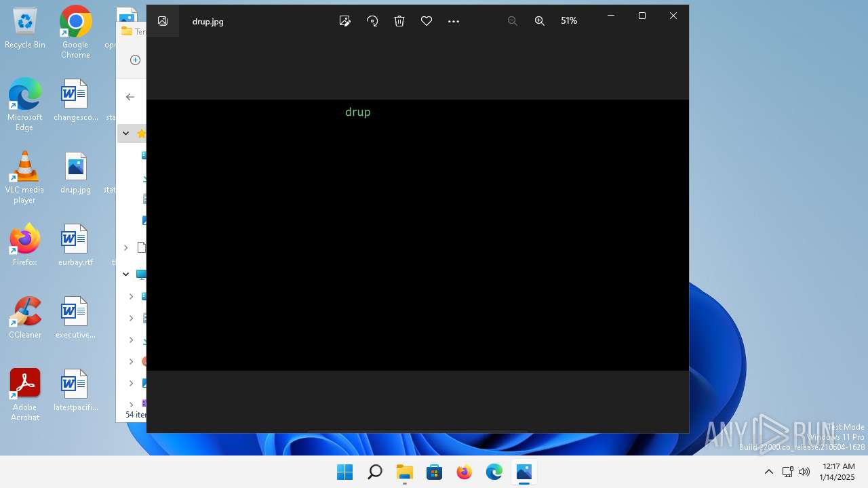868x488 pixels.
Task: Select the executive... Word document
Action: pos(75,317)
